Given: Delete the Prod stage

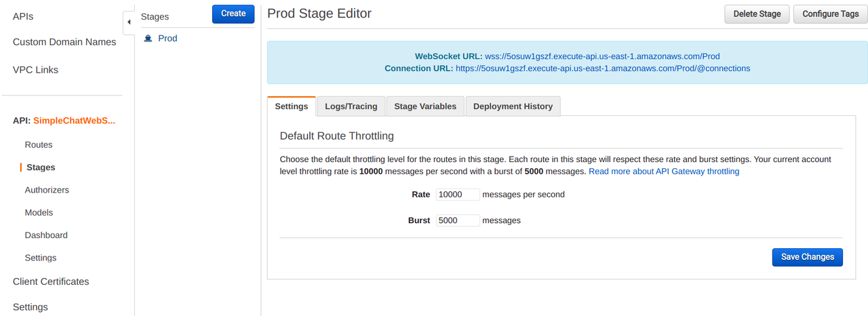Looking at the screenshot, I should click(757, 14).
